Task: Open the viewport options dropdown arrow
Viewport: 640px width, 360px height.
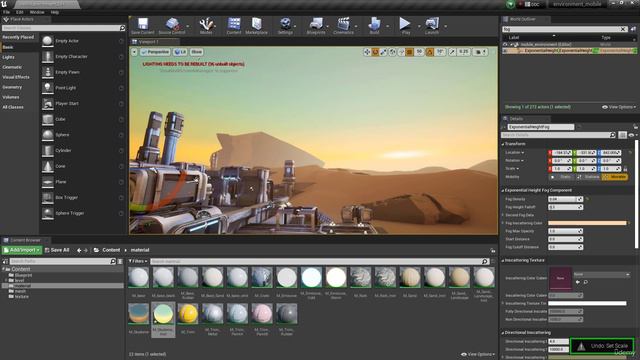Action: tap(134, 52)
